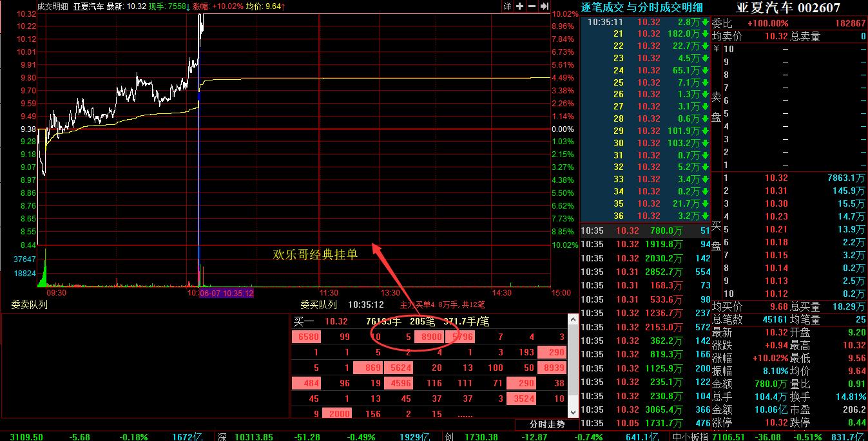Viewport: 868px width, 441px height.
Task: Click the 总笔数 45161 value
Action: click(x=775, y=319)
